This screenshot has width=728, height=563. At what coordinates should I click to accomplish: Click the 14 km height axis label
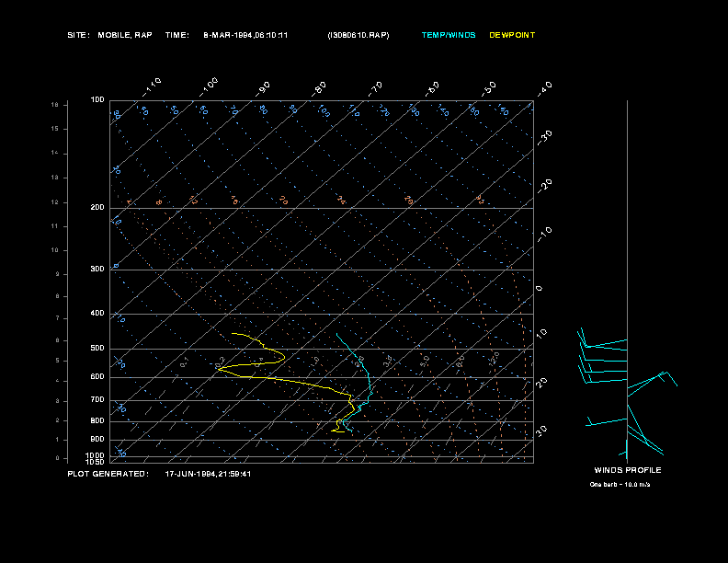[x=55, y=153]
